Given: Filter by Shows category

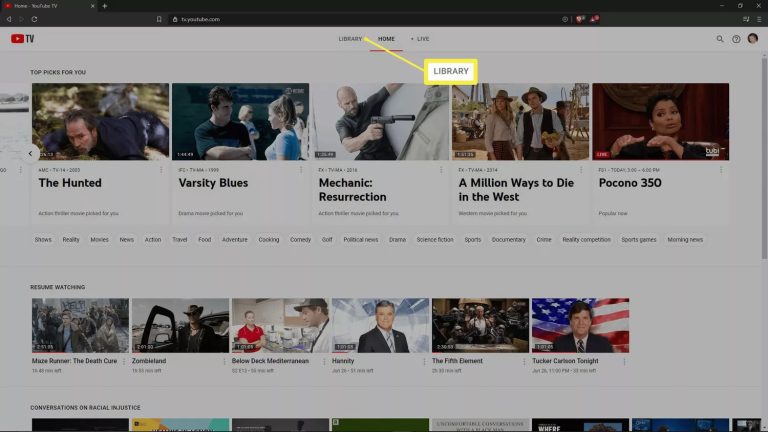Looking at the screenshot, I should click(x=43, y=240).
